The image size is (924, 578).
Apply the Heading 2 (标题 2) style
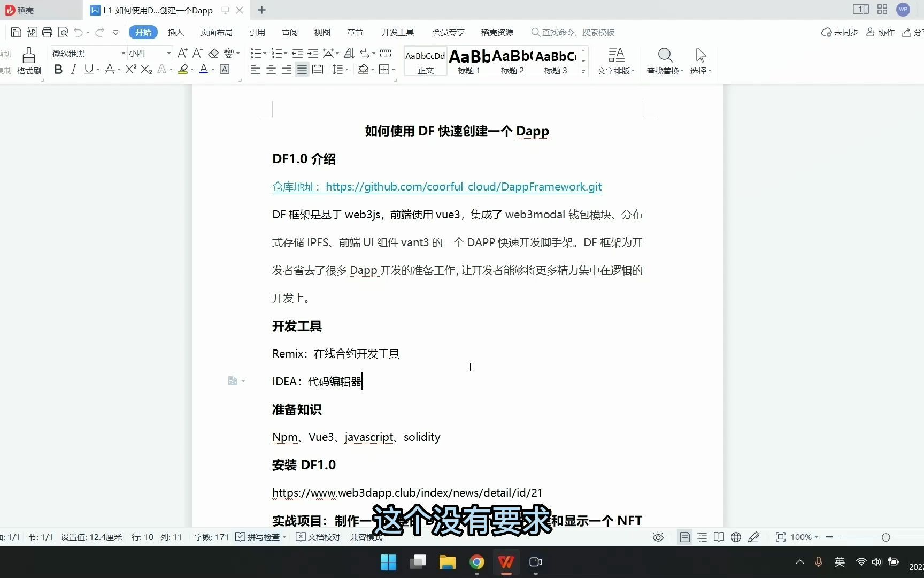[512, 61]
